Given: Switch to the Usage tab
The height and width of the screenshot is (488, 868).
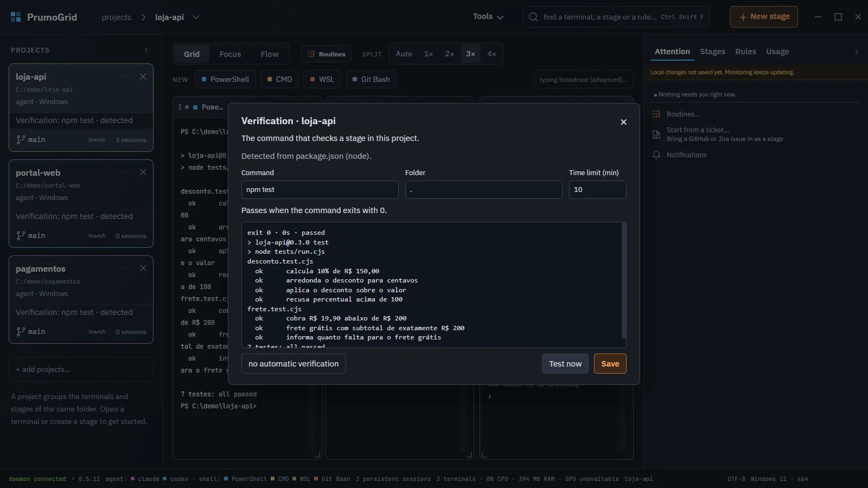Looking at the screenshot, I should click(777, 52).
